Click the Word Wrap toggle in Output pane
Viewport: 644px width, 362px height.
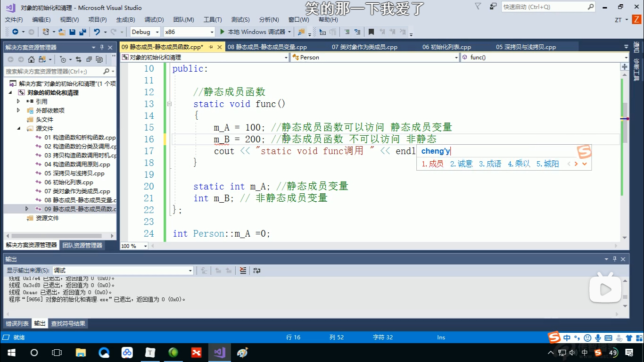(x=256, y=270)
